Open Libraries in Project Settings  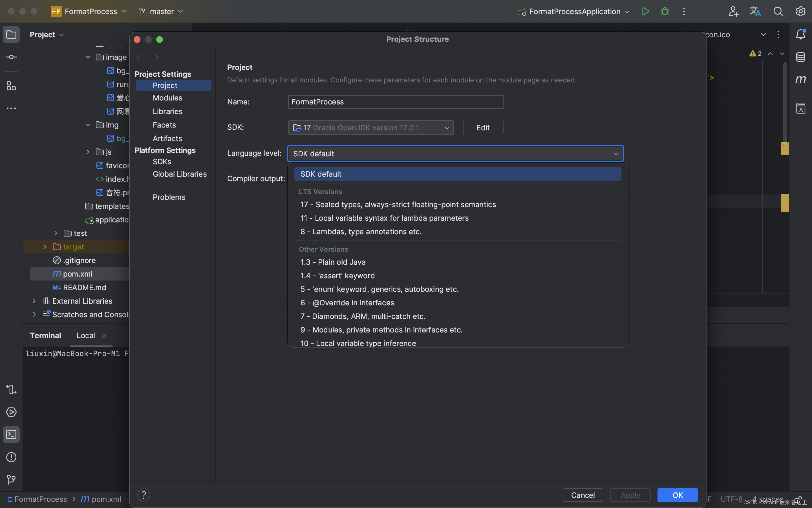[167, 111]
